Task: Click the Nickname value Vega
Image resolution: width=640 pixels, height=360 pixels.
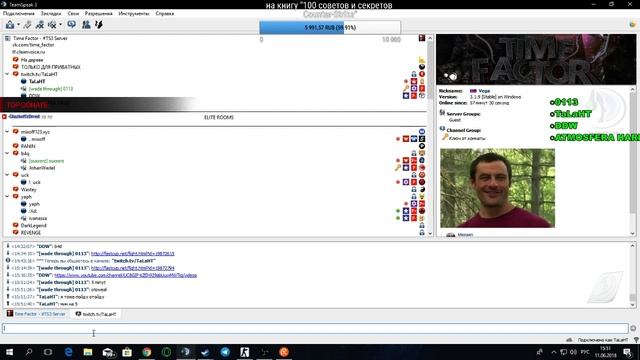Action: [484, 91]
